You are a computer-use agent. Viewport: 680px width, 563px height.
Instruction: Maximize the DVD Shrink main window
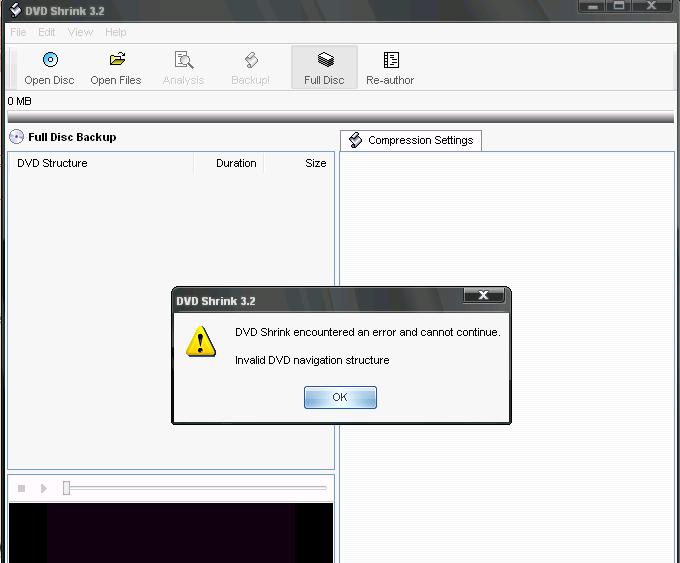tap(619, 6)
